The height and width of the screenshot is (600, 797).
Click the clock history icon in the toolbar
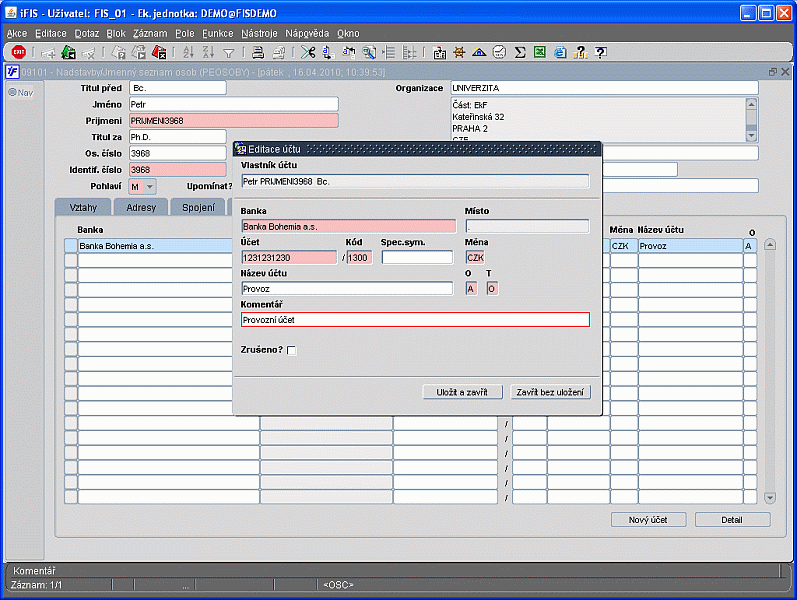pos(500,52)
